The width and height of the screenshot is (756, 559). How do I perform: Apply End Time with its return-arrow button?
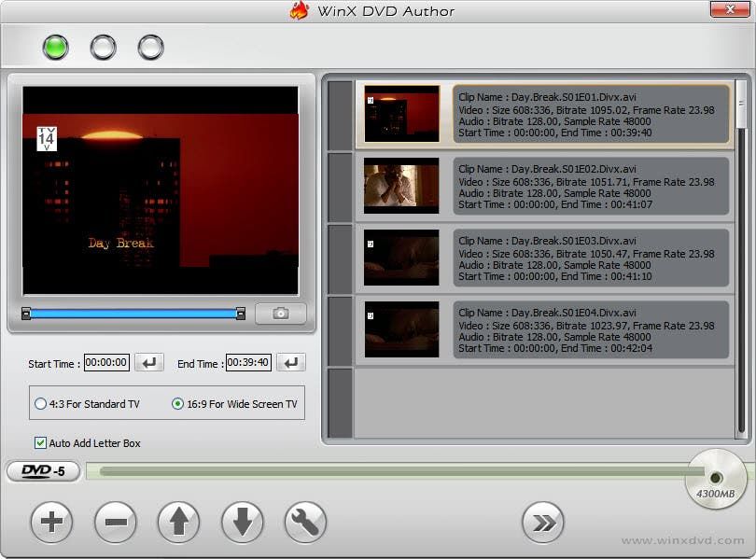[291, 362]
